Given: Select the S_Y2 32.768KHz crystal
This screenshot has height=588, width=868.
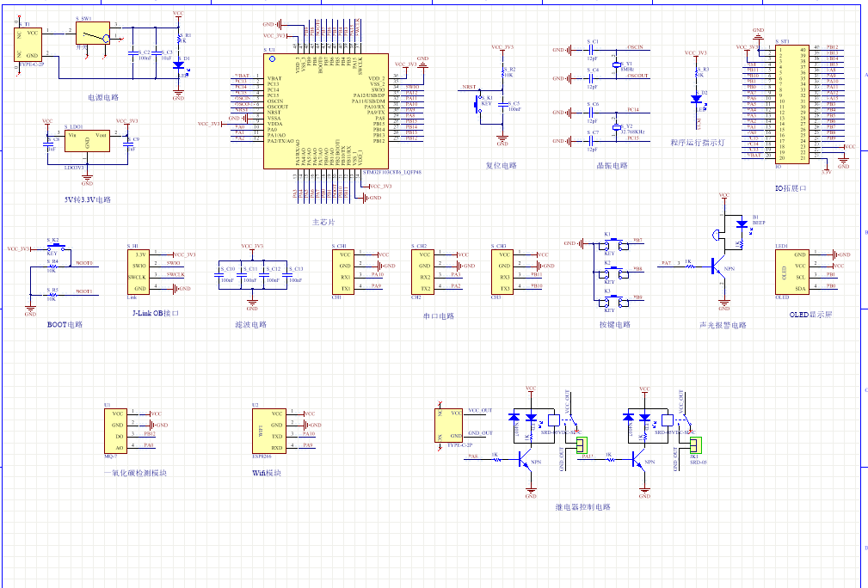Looking at the screenshot, I should pos(616,127).
